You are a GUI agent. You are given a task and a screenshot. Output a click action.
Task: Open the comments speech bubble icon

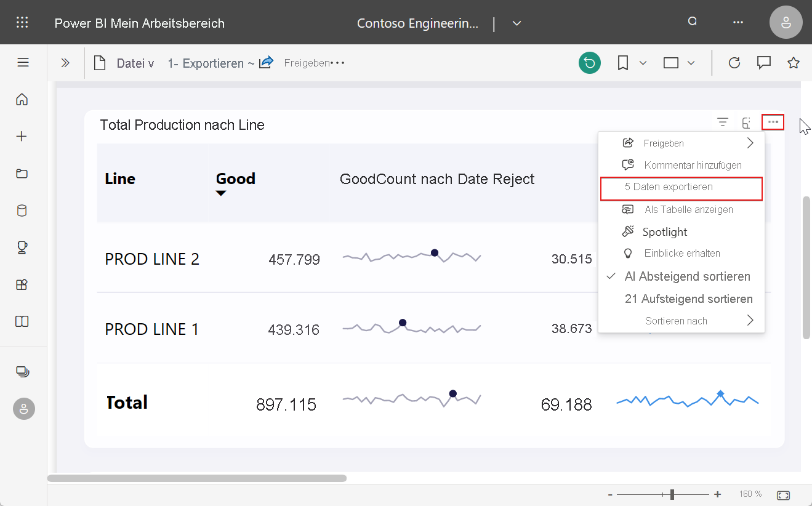coord(764,63)
